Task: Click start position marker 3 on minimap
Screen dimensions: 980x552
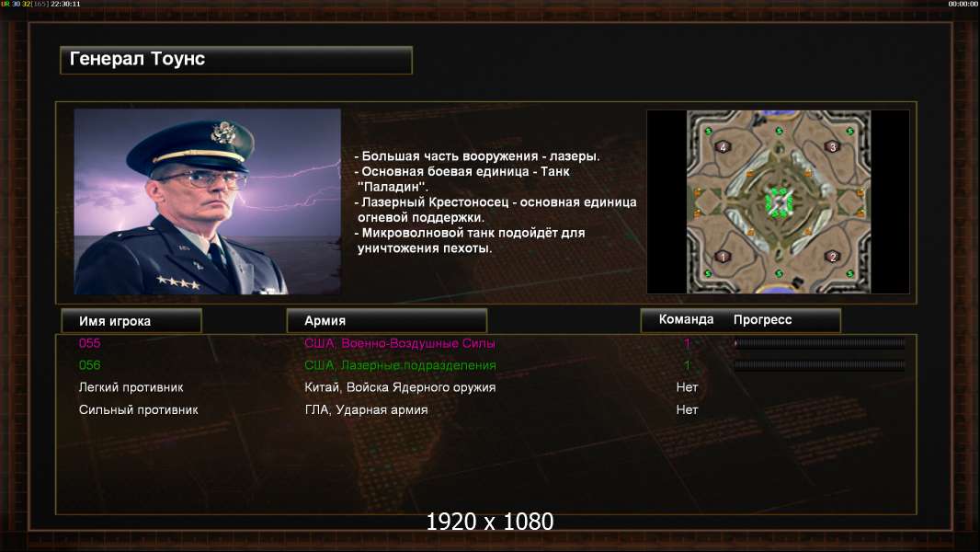Action: tap(832, 147)
